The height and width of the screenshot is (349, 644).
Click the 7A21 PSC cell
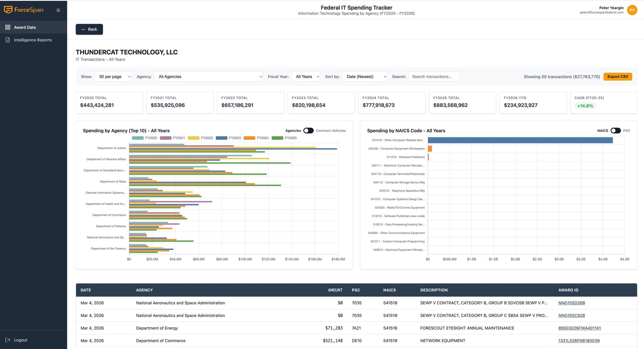[356, 328]
